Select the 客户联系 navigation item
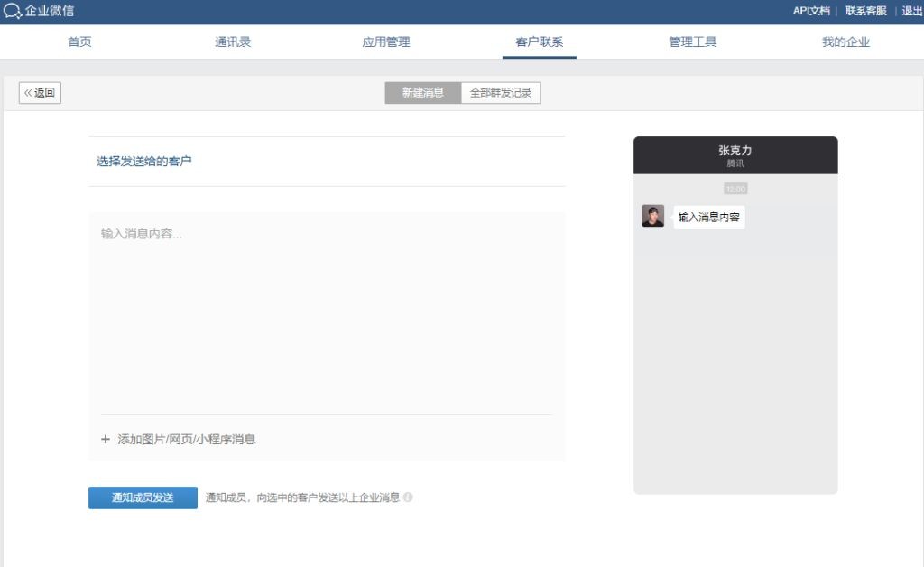The width and height of the screenshot is (924, 567). click(539, 42)
